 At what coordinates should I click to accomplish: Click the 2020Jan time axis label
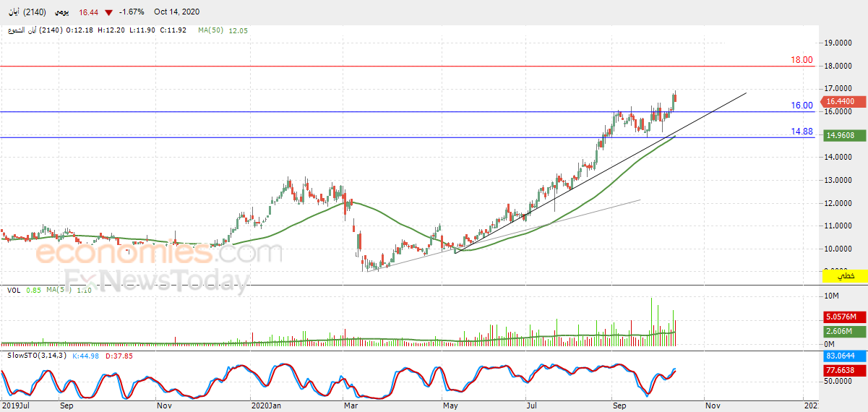pos(266,406)
